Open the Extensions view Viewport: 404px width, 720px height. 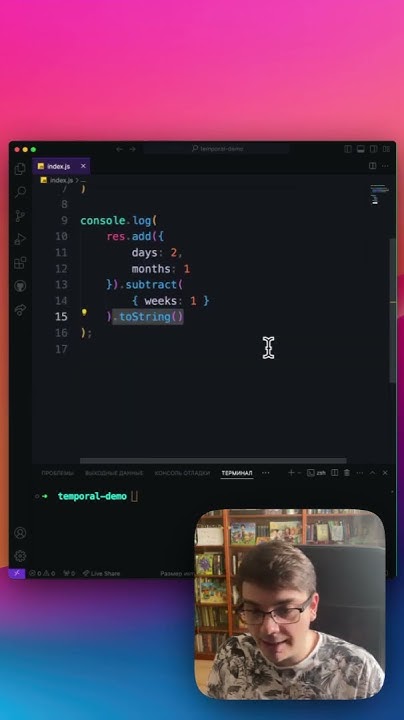20,263
